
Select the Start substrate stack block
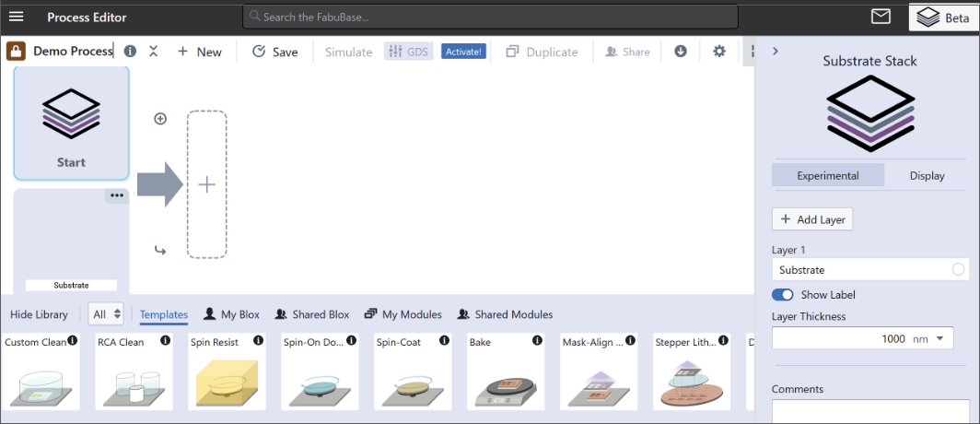coord(71,124)
